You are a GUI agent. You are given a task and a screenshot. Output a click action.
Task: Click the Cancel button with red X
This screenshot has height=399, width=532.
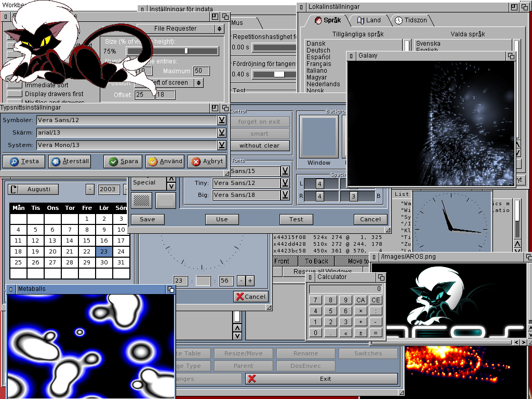[x=251, y=297]
